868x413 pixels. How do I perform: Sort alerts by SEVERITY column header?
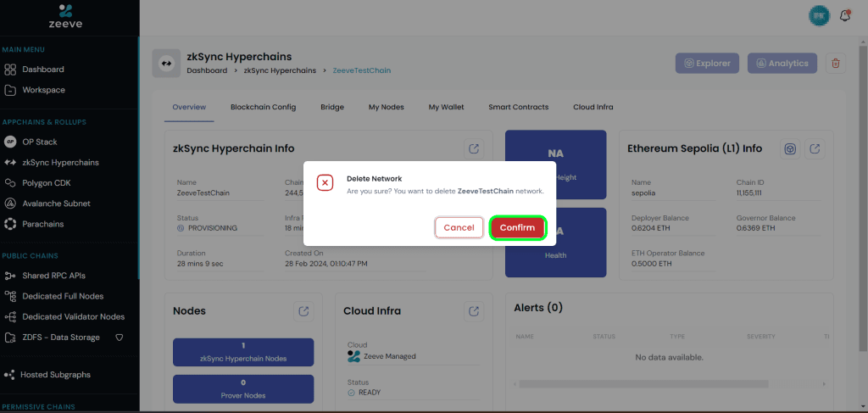(x=762, y=337)
